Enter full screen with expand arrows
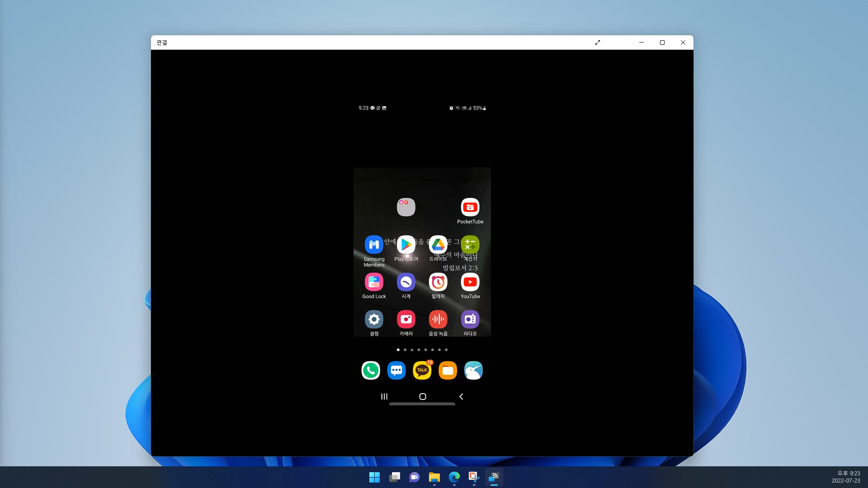The height and width of the screenshot is (488, 868). 598,42
